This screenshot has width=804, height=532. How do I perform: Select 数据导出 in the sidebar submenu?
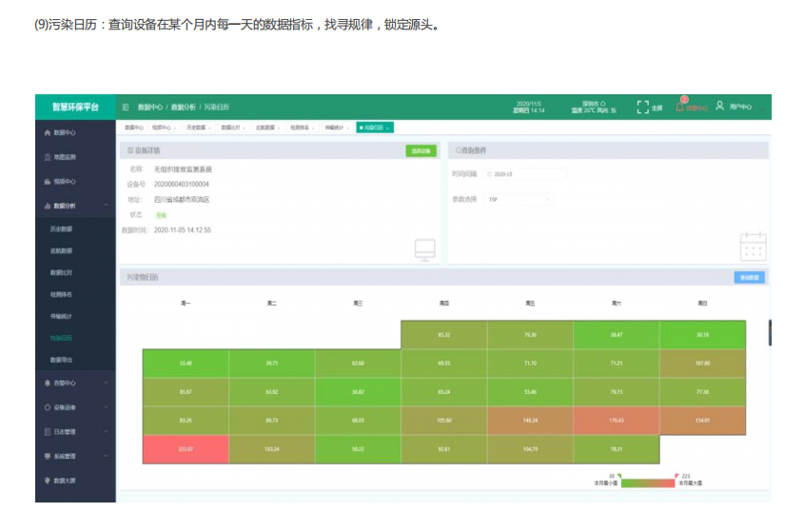pos(61,359)
